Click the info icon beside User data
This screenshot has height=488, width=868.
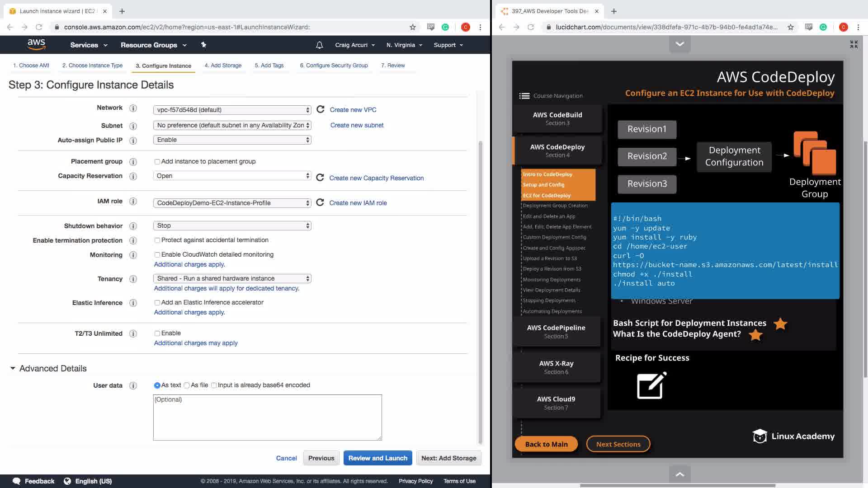[133, 385]
